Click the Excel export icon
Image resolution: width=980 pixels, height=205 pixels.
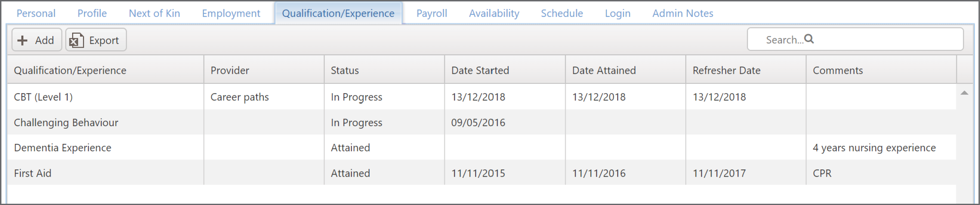point(76,40)
